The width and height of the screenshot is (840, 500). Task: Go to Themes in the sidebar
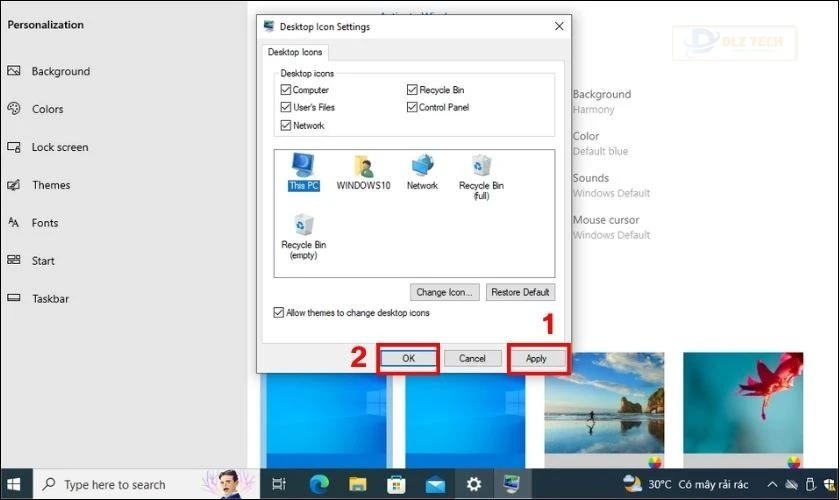50,185
